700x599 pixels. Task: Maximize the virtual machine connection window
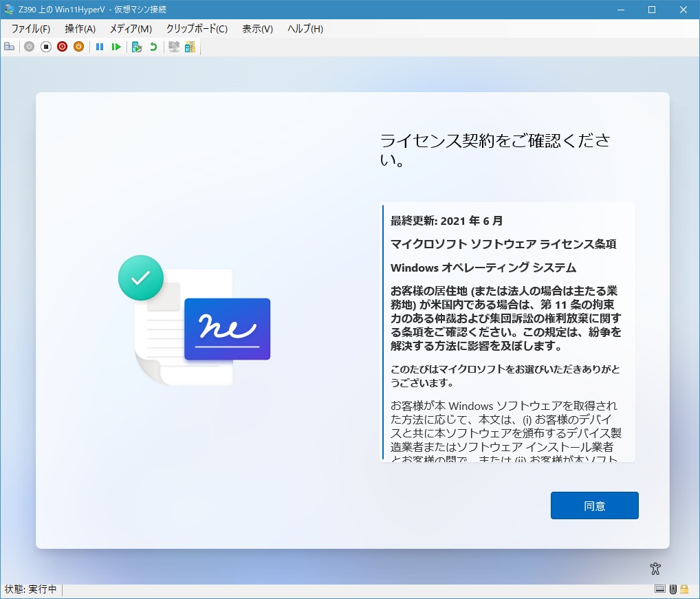(x=652, y=10)
